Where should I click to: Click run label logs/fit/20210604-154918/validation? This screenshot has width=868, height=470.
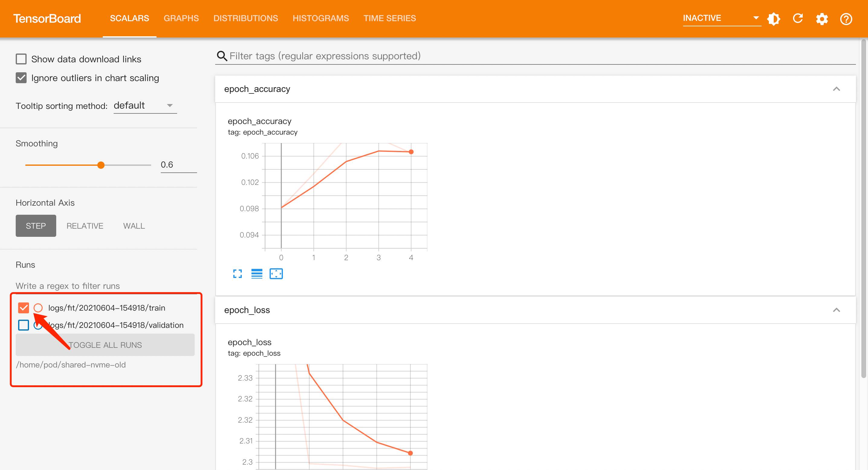tap(116, 325)
